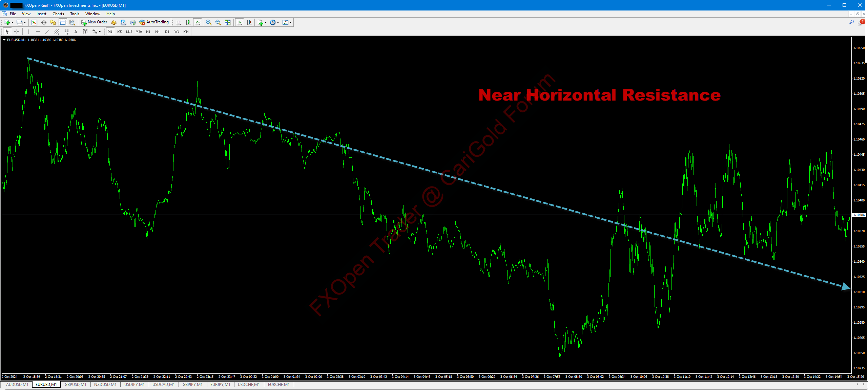
Task: Open the Help menu
Action: [110, 14]
